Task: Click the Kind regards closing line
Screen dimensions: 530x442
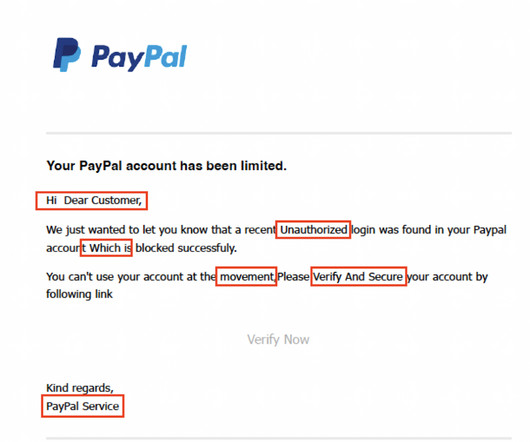Action: (x=80, y=388)
